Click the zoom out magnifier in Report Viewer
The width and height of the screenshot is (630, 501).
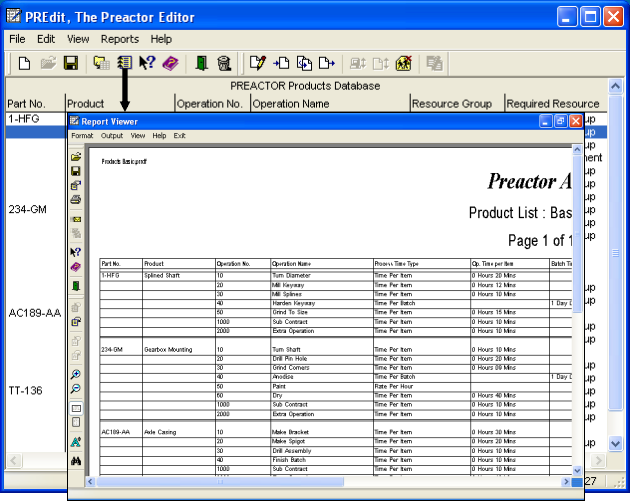pyautogui.click(x=76, y=389)
